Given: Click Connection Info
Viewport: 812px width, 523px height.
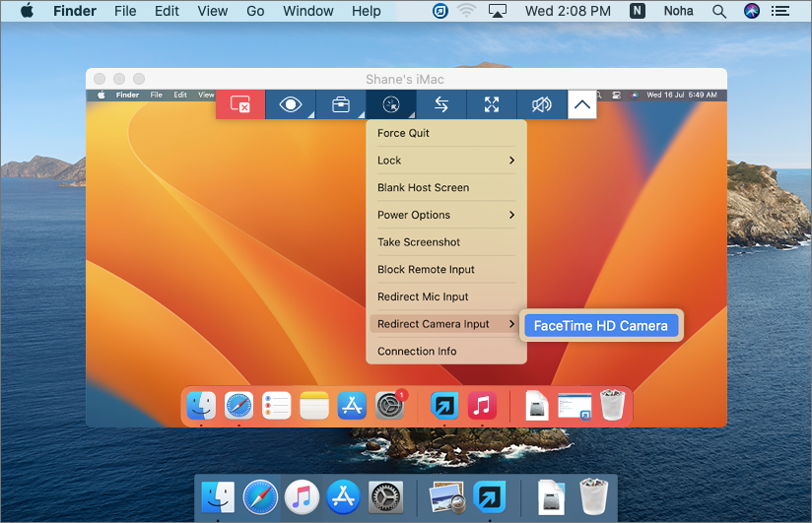Looking at the screenshot, I should (417, 352).
